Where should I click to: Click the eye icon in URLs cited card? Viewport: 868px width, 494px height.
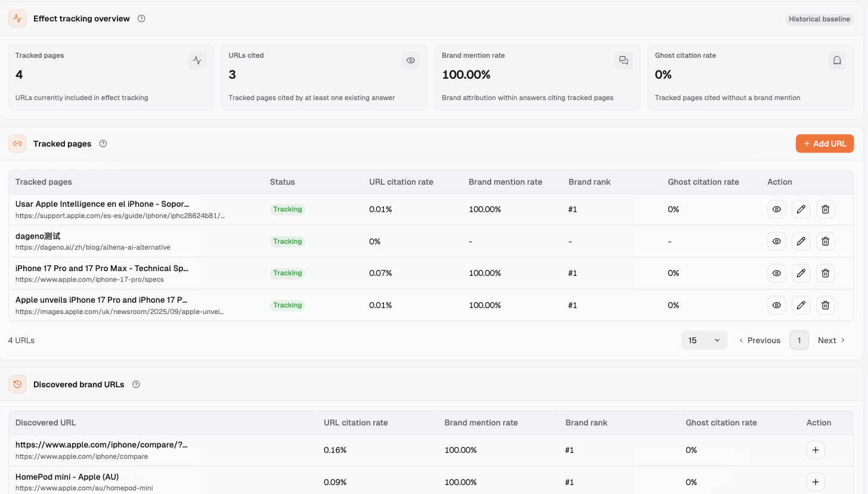click(x=411, y=60)
